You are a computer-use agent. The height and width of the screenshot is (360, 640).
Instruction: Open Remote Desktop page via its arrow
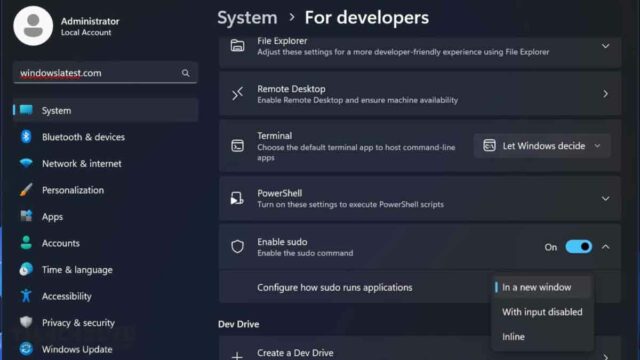606,94
